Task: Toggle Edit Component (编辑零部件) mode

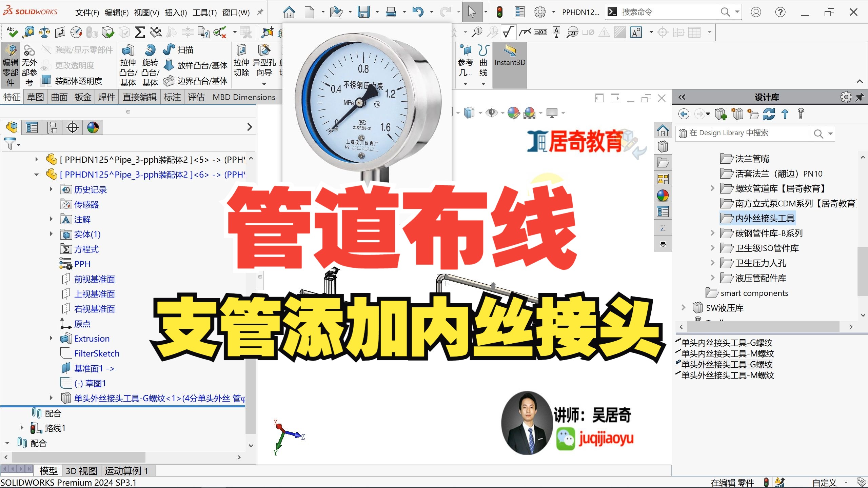Action: 11,64
